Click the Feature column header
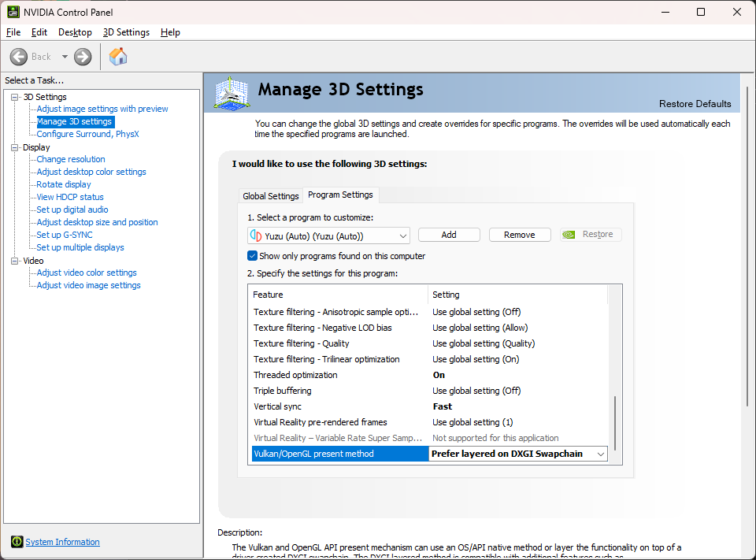The width and height of the screenshot is (756, 560). [x=338, y=295]
